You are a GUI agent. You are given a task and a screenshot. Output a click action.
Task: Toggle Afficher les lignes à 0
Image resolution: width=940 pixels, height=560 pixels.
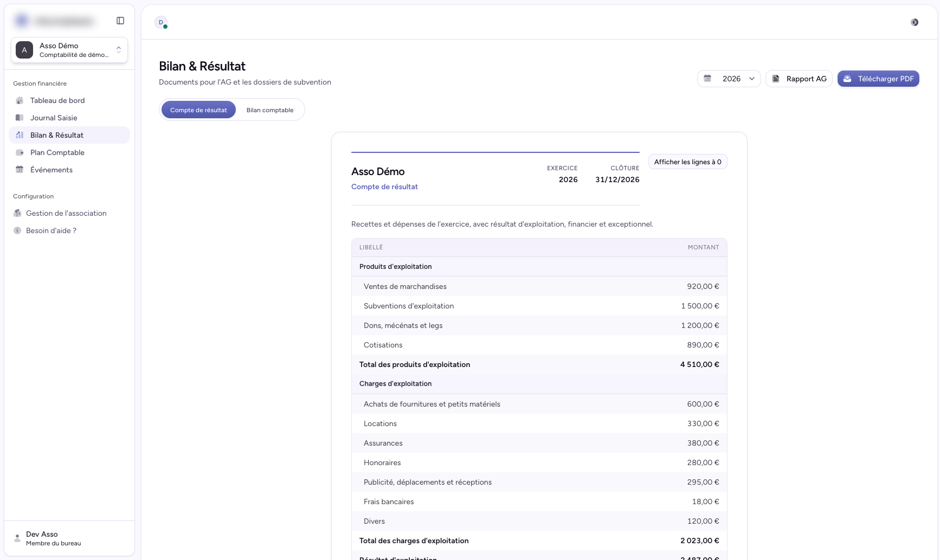pyautogui.click(x=687, y=162)
